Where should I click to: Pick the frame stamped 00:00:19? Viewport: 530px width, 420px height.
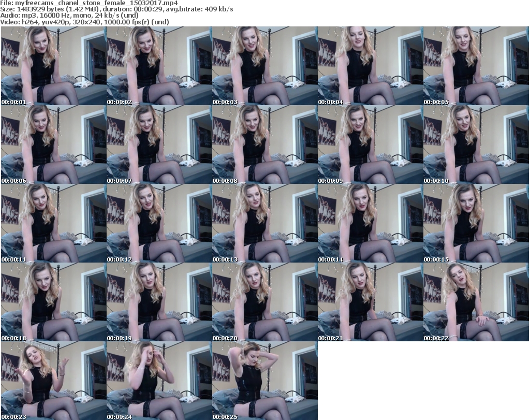pyautogui.click(x=159, y=302)
